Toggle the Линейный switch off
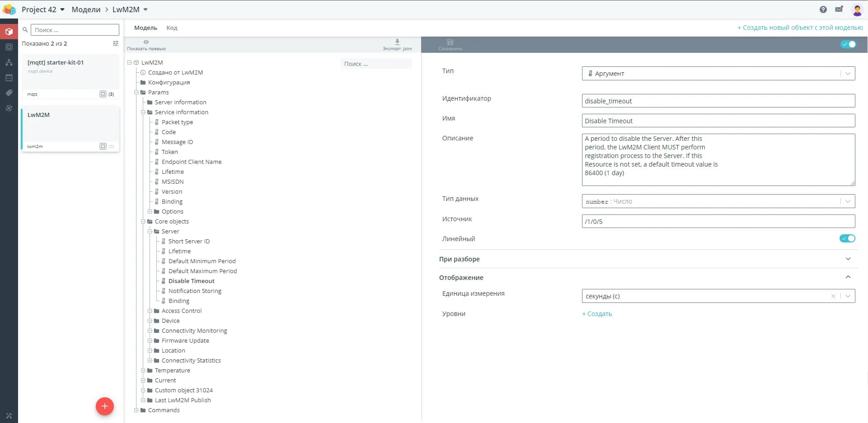 coord(847,238)
